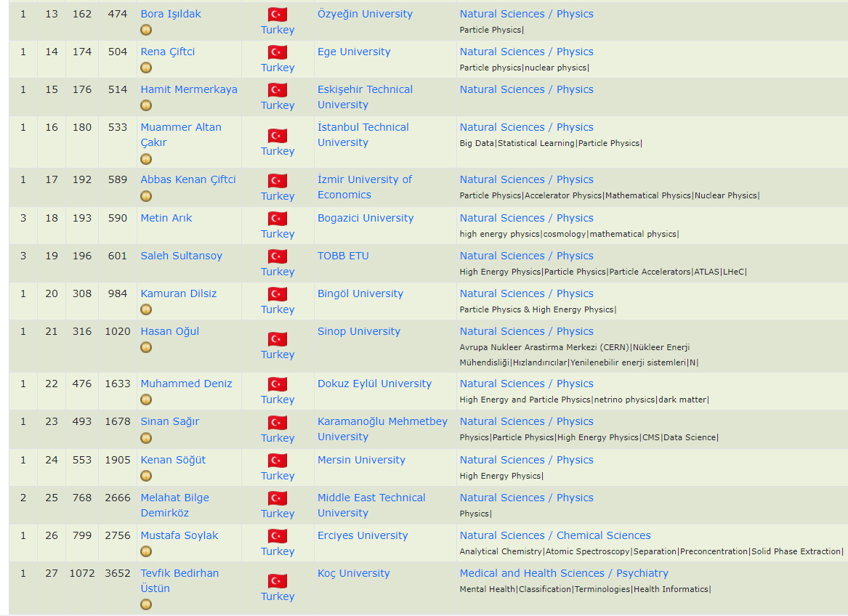Click the medal icon under Tevfik Bedirhan Üstün
The width and height of the screenshot is (848, 616).
(x=146, y=604)
